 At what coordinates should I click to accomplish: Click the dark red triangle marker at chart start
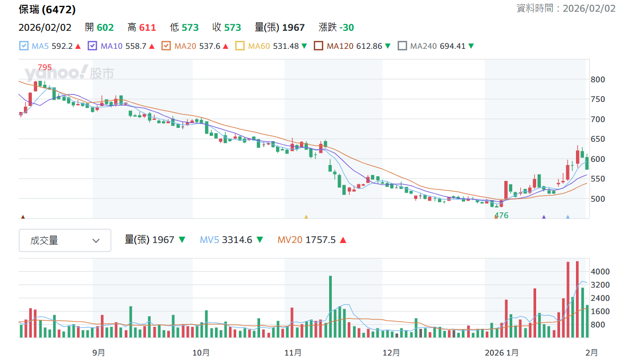tap(23, 217)
